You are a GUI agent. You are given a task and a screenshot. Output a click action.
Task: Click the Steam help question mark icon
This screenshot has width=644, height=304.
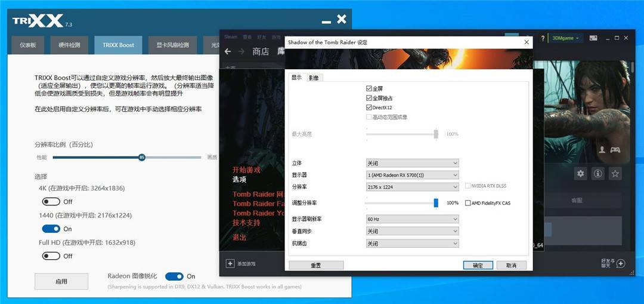[x=543, y=38]
